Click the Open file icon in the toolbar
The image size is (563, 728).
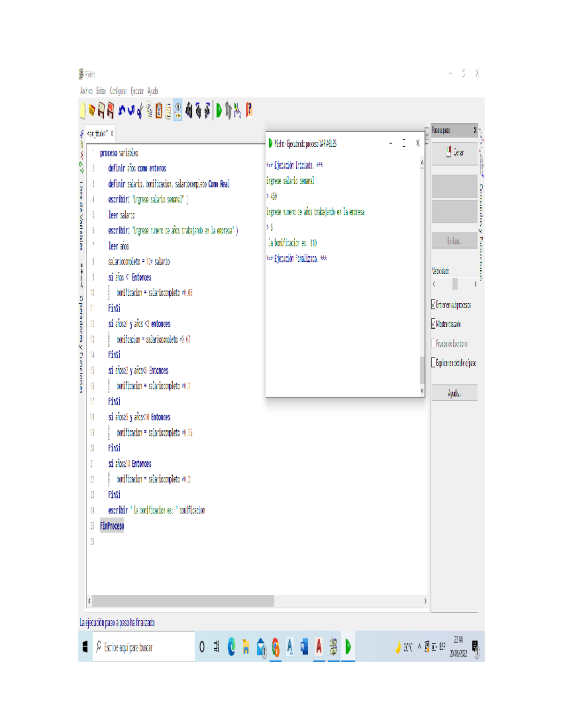(x=92, y=111)
